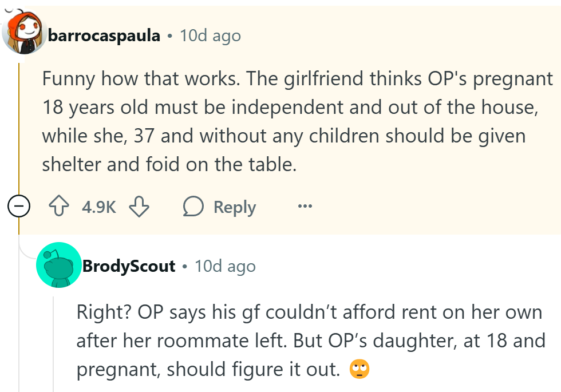Click the Reply speech bubble icon
This screenshot has width=561, height=392.
(194, 207)
